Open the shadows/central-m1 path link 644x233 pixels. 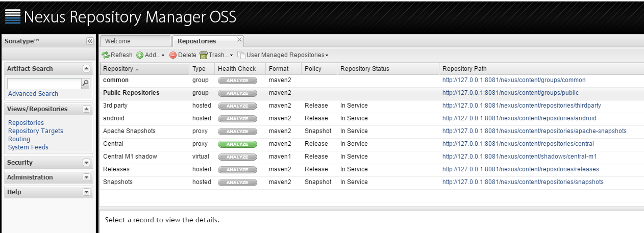pyautogui.click(x=519, y=157)
